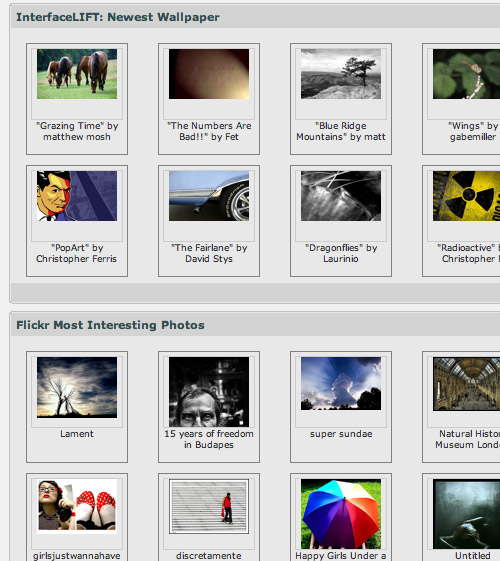Click "Blue Ridge Mountains" by matt caption
The height and width of the screenshot is (561, 500).
341,131
